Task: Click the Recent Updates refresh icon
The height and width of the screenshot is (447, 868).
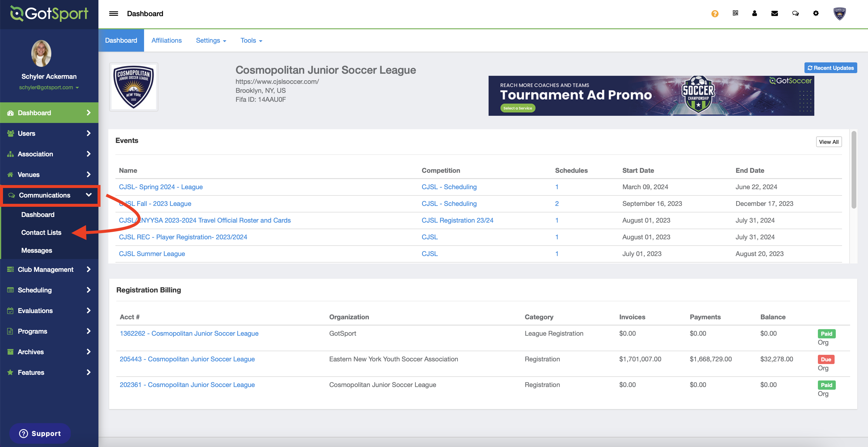Action: [810, 68]
